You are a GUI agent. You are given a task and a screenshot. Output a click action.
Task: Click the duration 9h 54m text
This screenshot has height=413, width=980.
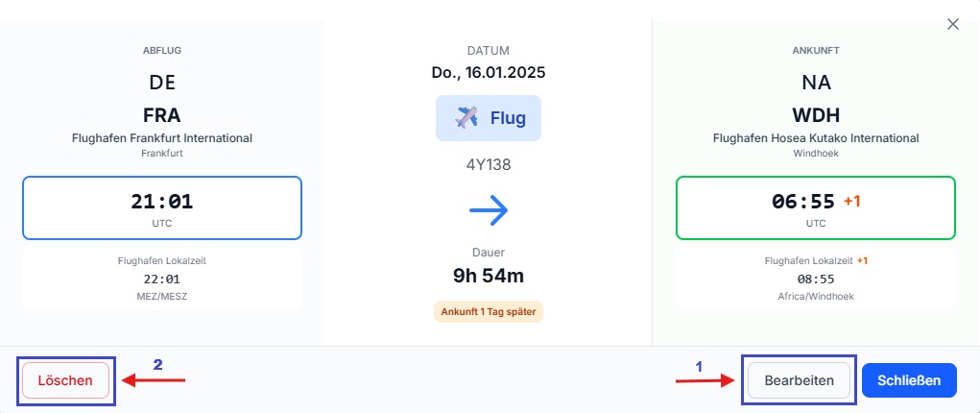pos(489,276)
